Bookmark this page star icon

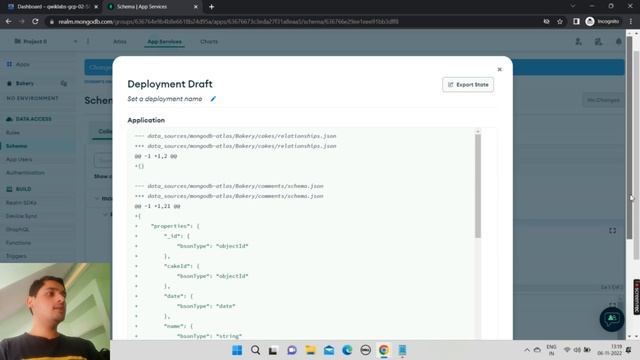click(x=560, y=21)
